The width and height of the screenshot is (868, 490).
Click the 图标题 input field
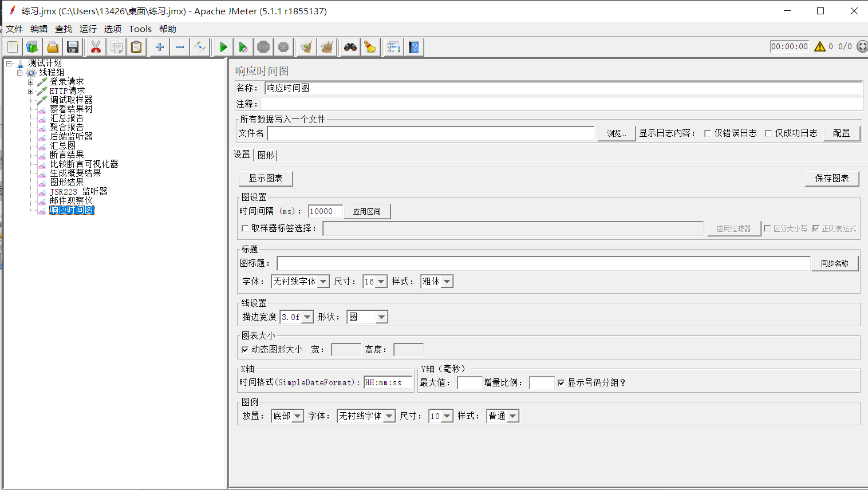tap(544, 263)
